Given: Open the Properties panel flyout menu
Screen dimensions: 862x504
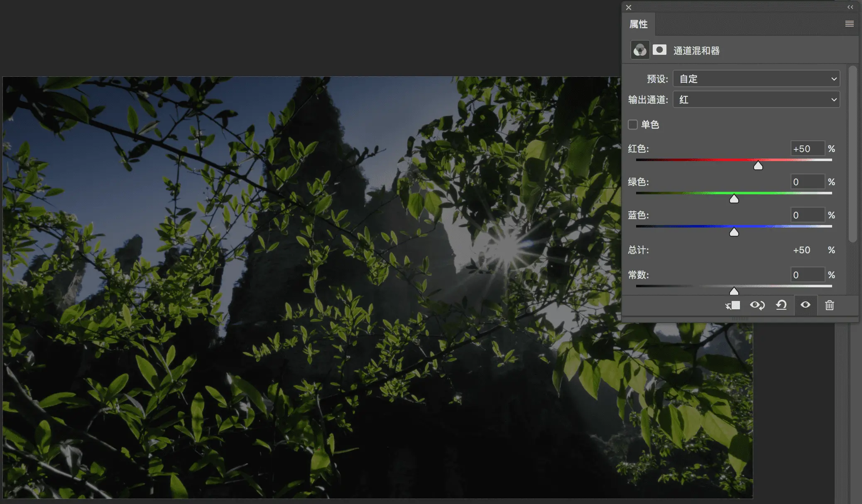Looking at the screenshot, I should click(849, 24).
